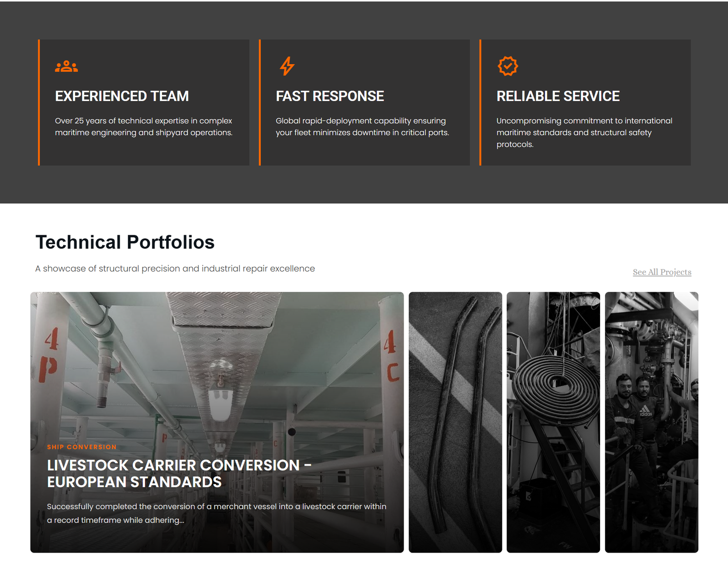Image resolution: width=728 pixels, height=568 pixels.
Task: Click the orange lightning bolt icon
Action: [287, 66]
